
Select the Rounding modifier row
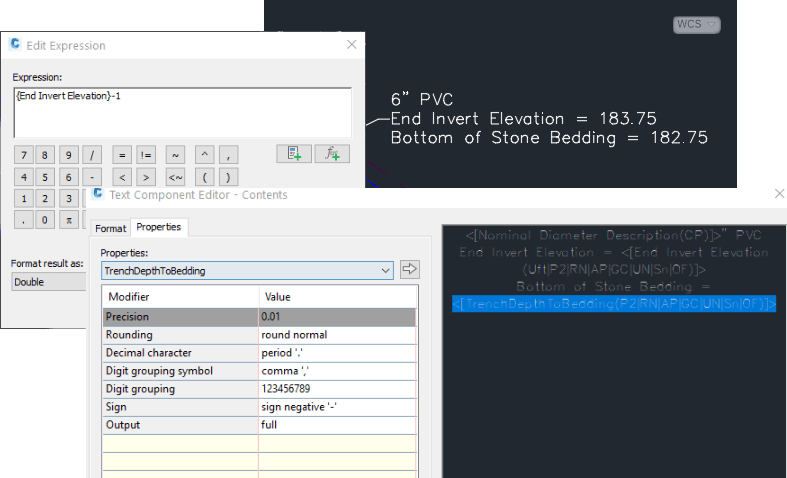point(180,335)
